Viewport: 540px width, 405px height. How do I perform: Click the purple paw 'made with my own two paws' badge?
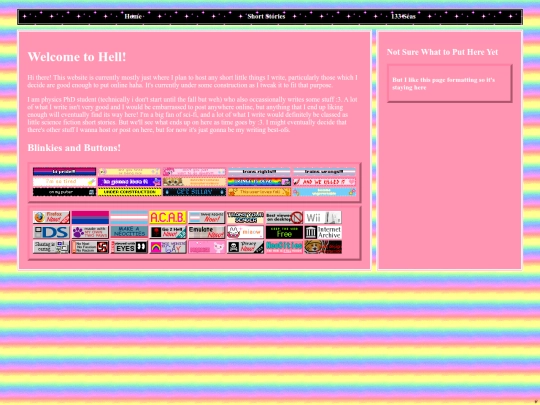[90, 232]
